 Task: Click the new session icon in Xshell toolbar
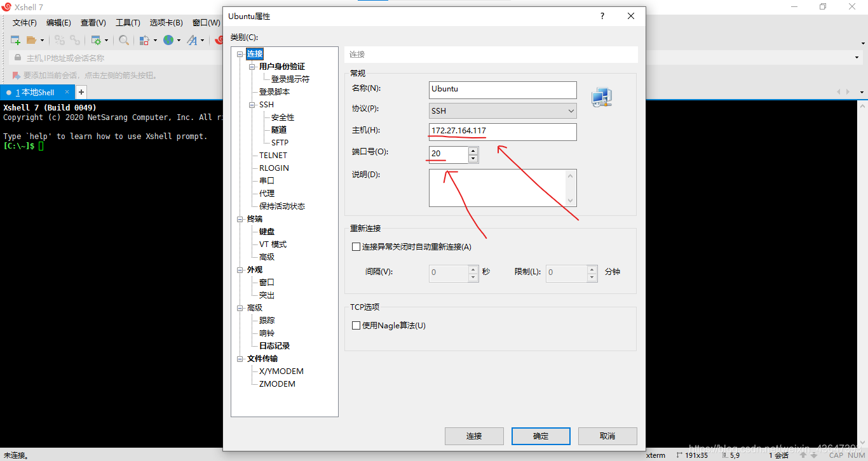16,40
